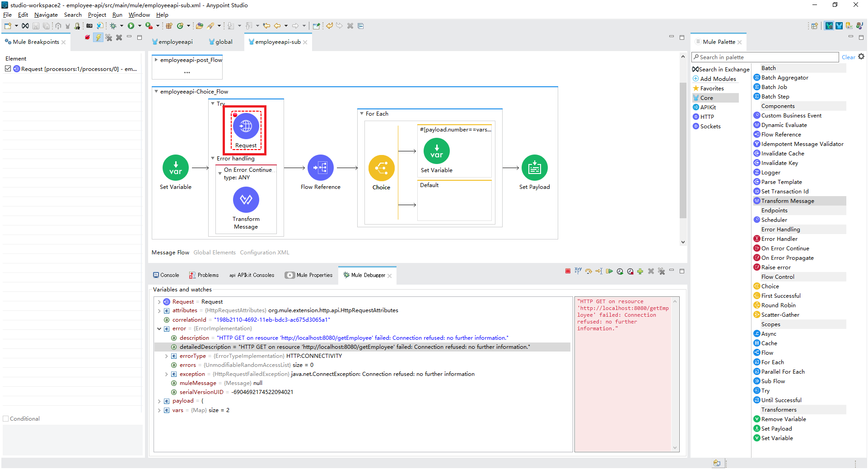The height and width of the screenshot is (469, 868).
Task: Enable the Conditional checkbox
Action: tap(6, 419)
